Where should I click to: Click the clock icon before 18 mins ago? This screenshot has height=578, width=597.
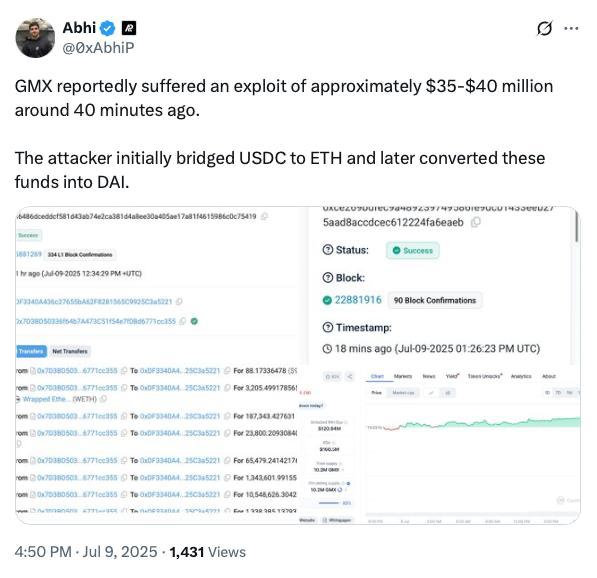(327, 348)
